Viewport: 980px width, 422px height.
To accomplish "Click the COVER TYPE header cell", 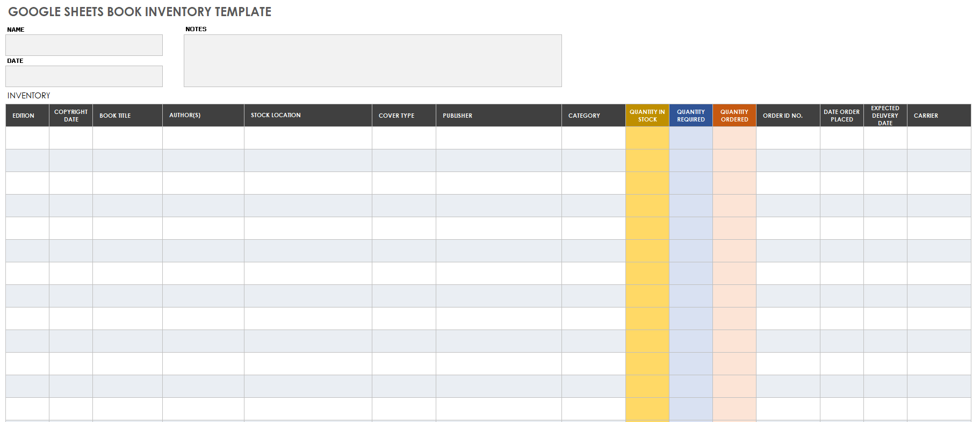I will pos(404,116).
